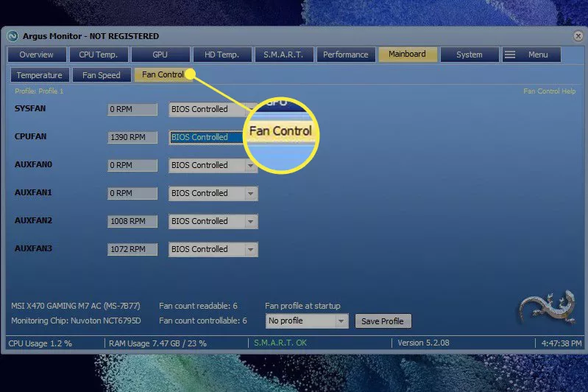
Task: Expand the AUXFAN0 control mode dropdown
Action: pos(213,165)
